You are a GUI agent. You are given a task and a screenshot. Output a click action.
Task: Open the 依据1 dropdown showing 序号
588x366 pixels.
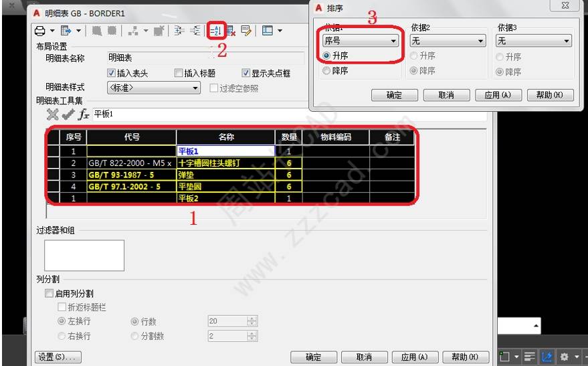click(359, 41)
